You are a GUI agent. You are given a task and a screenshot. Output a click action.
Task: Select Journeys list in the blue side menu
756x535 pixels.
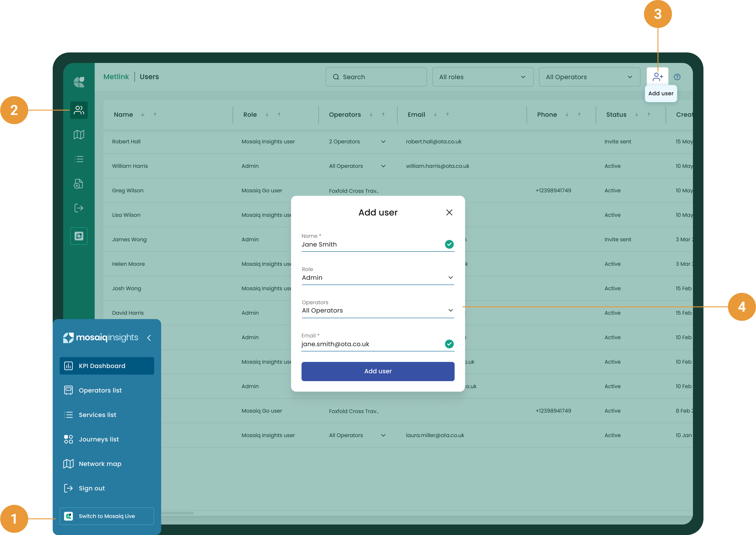click(x=99, y=439)
